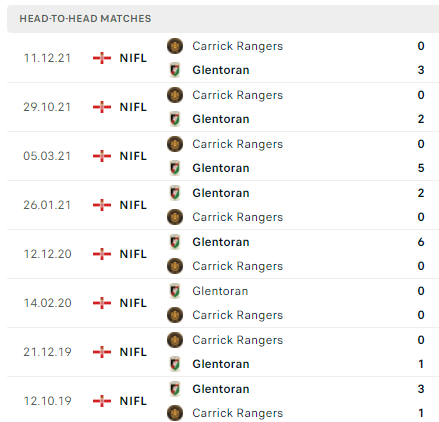Screen dimensions: 439x422
Task: Open Carrick Rangers team in 12.10.19 match
Action: pyautogui.click(x=237, y=413)
